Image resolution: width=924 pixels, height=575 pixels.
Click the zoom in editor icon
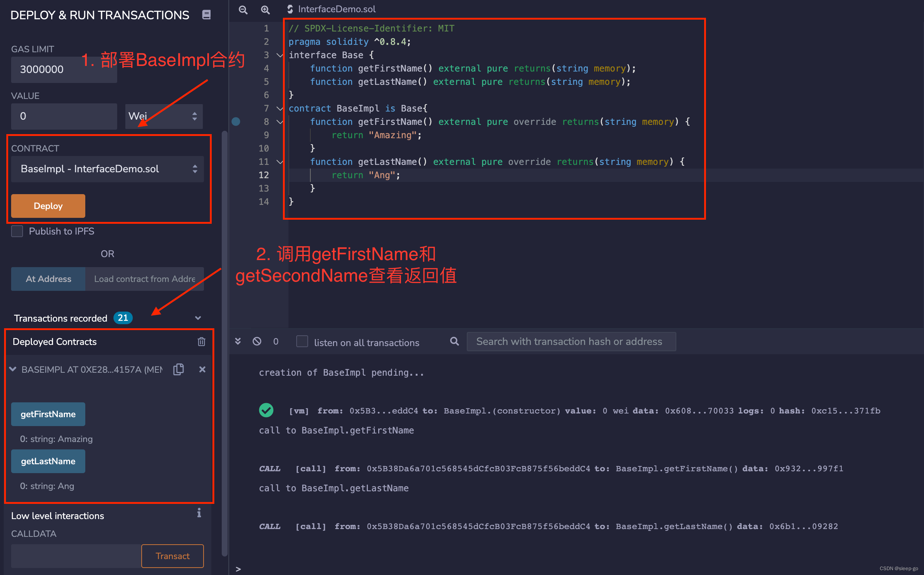(x=265, y=10)
